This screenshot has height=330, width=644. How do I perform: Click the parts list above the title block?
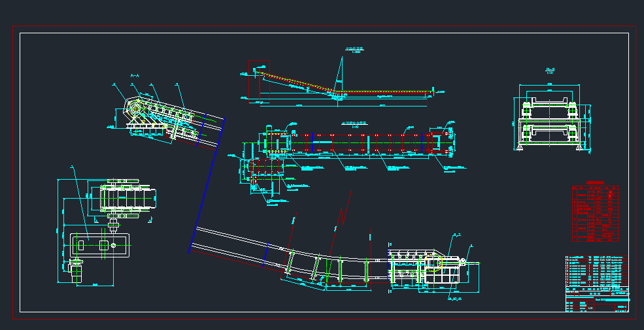click(x=596, y=271)
